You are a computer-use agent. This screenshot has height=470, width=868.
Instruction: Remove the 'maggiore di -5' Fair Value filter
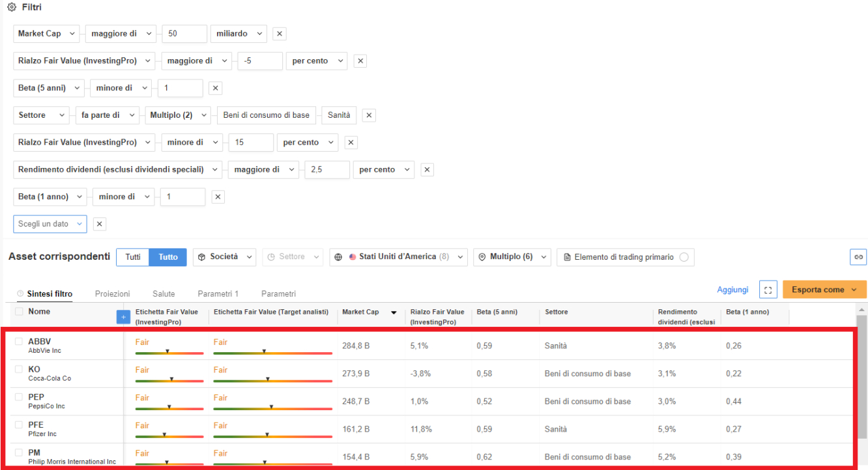point(360,61)
